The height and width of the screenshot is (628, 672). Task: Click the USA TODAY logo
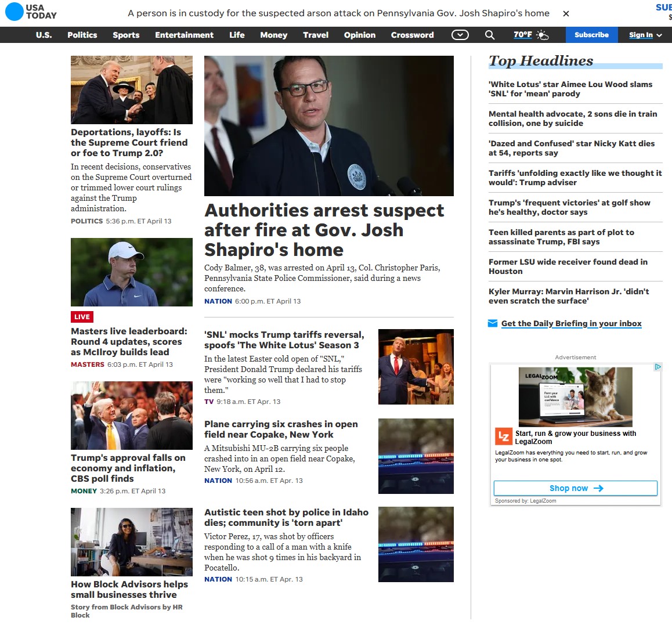pyautogui.click(x=31, y=12)
